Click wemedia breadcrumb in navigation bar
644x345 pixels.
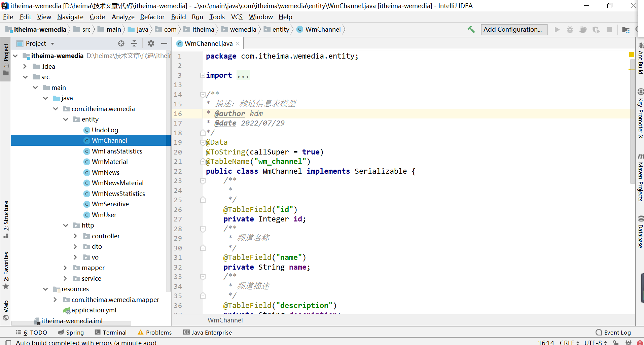click(239, 30)
